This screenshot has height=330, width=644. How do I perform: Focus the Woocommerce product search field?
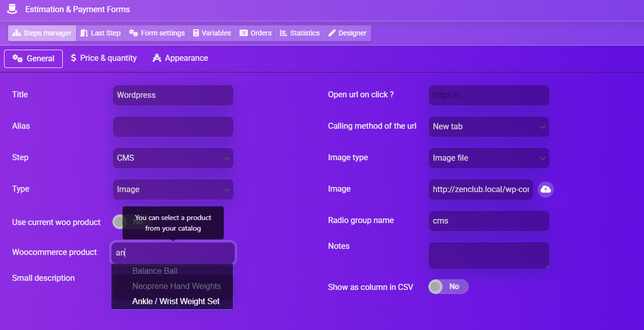(173, 252)
